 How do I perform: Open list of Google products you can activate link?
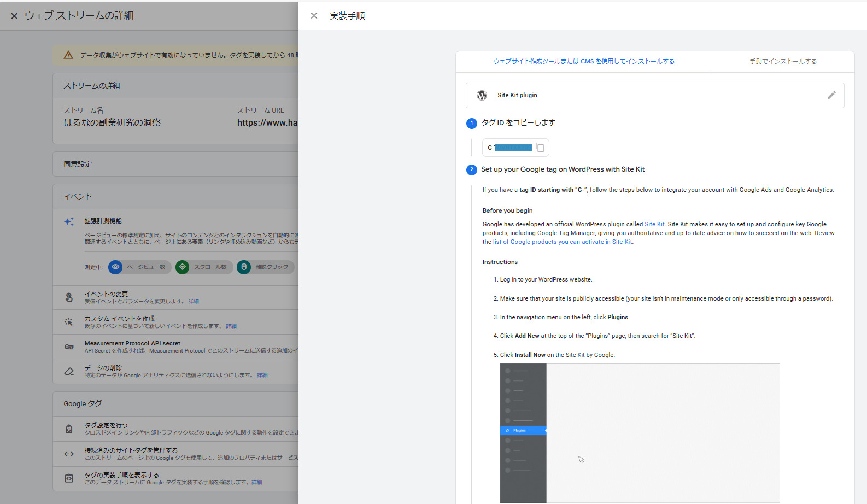click(x=563, y=242)
